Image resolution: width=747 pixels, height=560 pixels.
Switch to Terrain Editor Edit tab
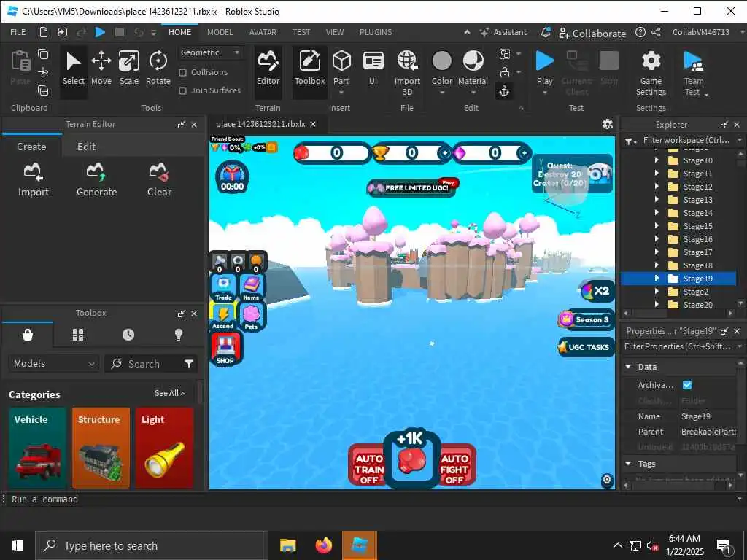tap(86, 147)
